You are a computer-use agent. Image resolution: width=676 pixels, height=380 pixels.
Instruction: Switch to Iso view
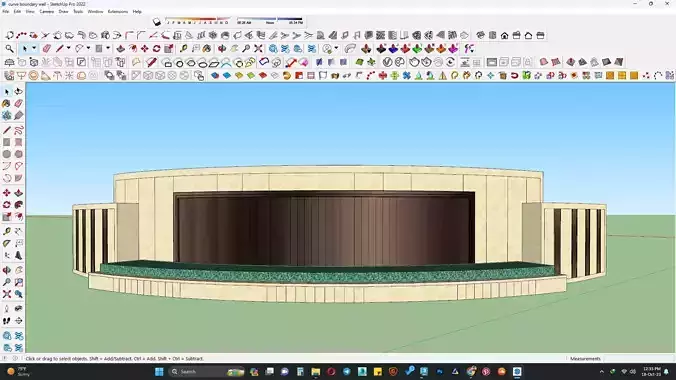(480, 35)
